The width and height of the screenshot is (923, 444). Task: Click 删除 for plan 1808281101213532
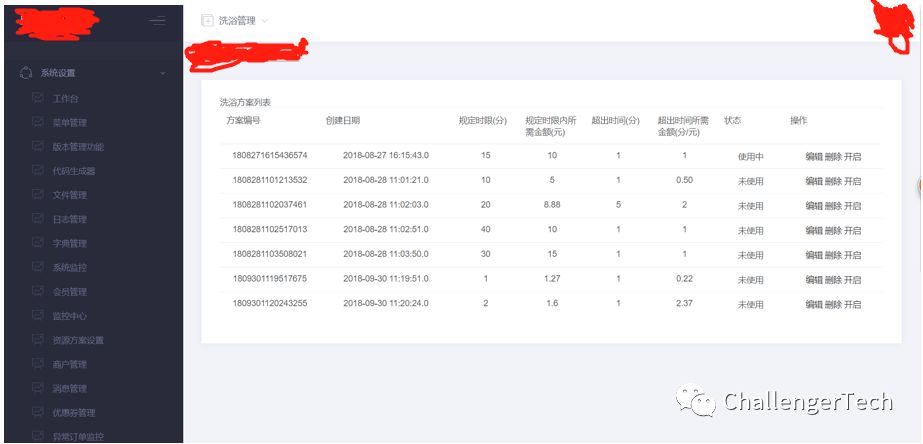click(x=833, y=181)
